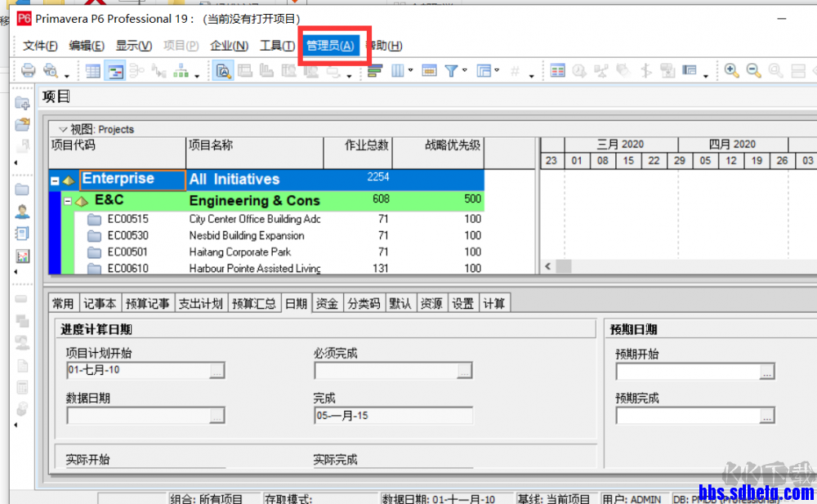Collapse the Enterprise EPS node
The image size is (817, 504).
[55, 181]
